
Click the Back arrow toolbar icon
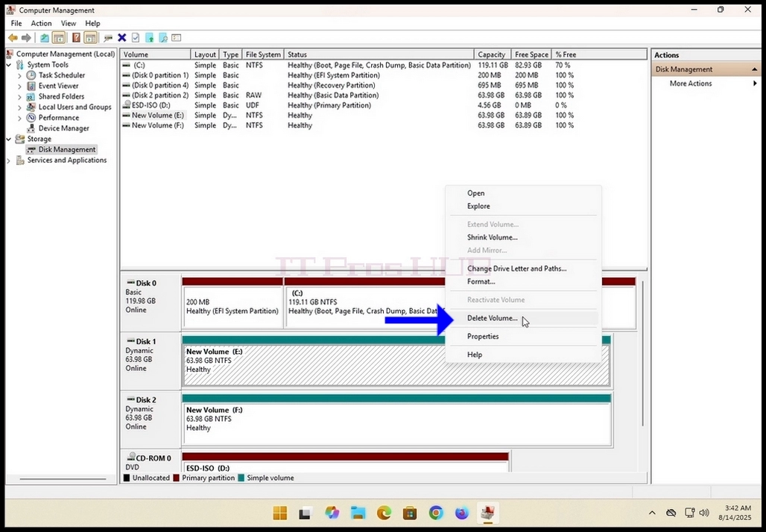point(13,37)
